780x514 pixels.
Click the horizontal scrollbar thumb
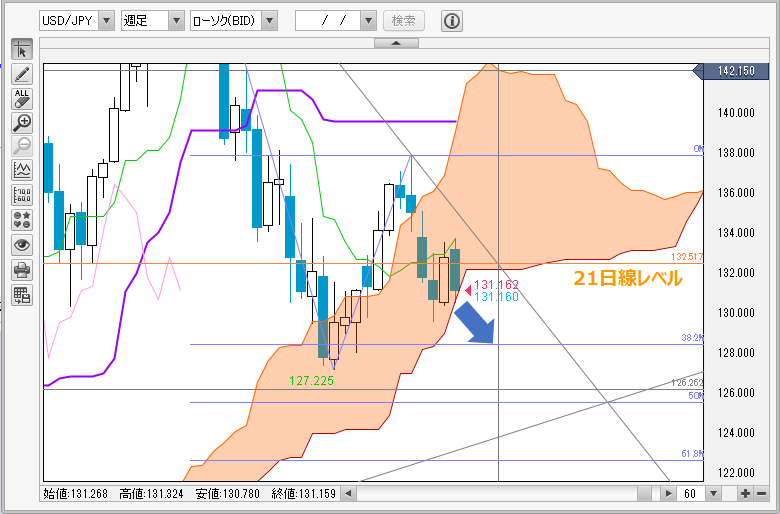[644, 494]
